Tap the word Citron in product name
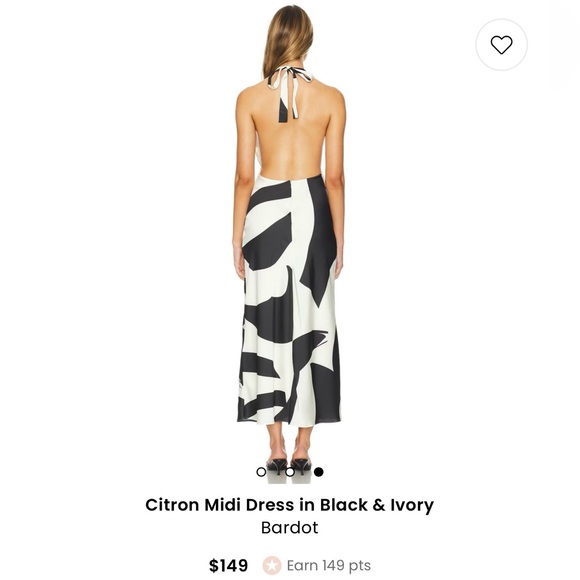The height and width of the screenshot is (580, 580). (x=172, y=505)
